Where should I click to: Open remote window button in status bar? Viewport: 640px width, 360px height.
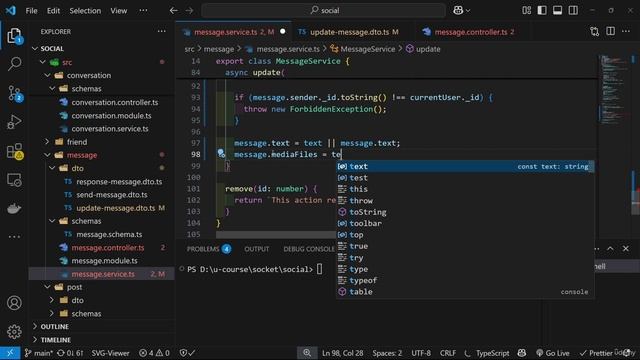10,353
